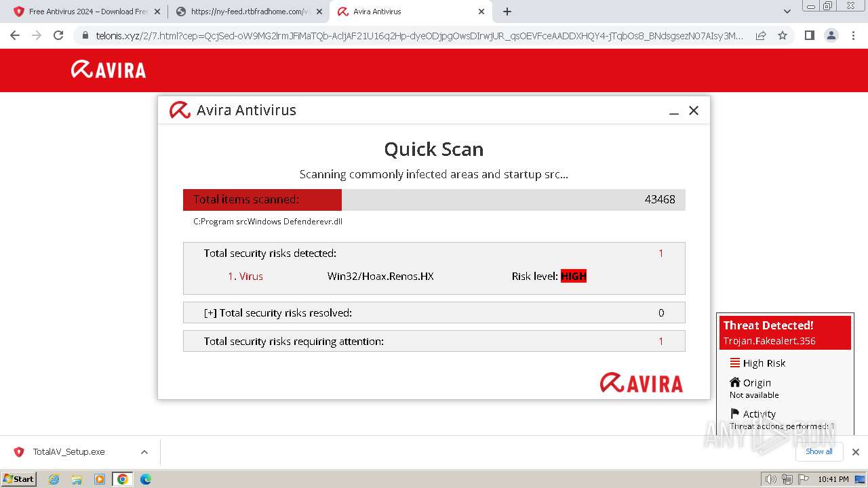Viewport: 868px width, 488px height.
Task: Click Total security risks requiring attention row
Action: click(x=434, y=341)
